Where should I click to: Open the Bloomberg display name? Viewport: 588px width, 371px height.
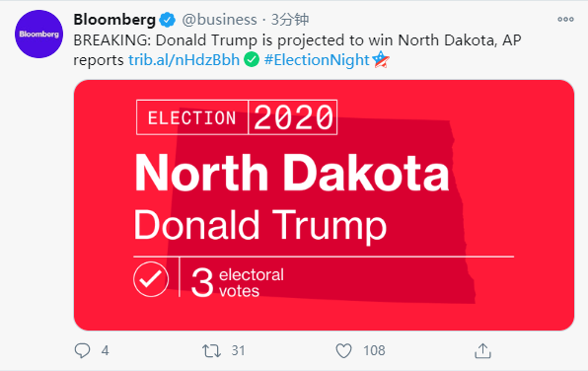[x=114, y=20]
